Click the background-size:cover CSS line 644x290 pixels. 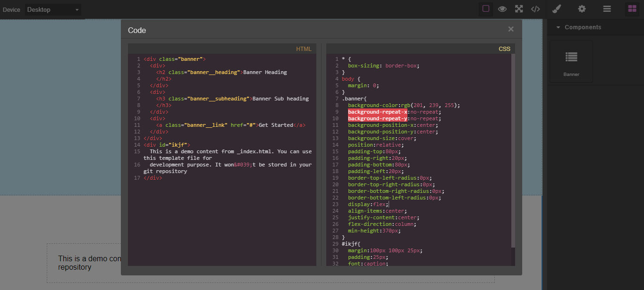click(382, 139)
